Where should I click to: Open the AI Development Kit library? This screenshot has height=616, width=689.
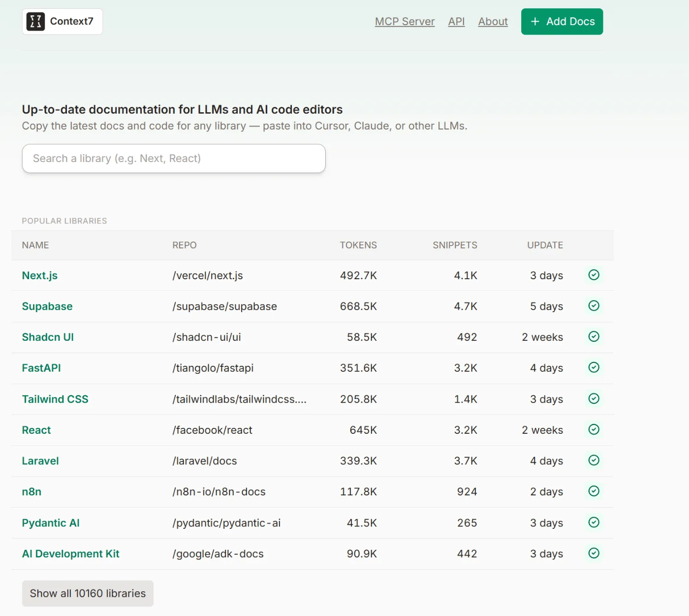[x=71, y=554]
